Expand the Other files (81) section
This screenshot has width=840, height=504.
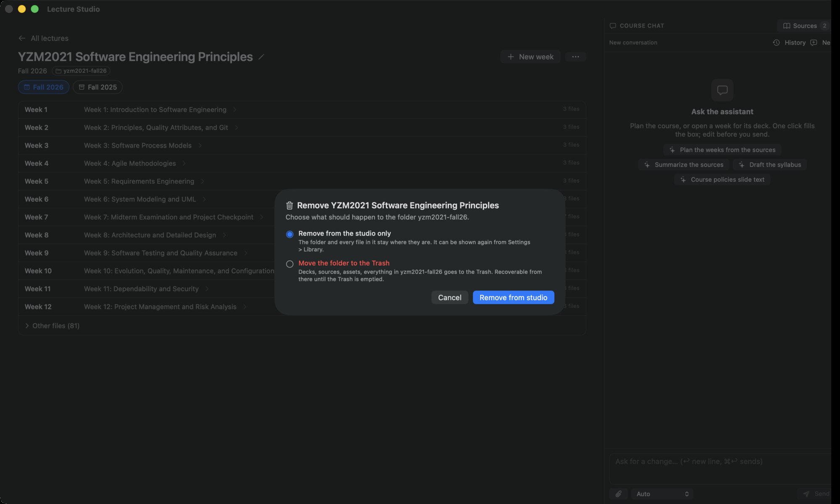(52, 326)
